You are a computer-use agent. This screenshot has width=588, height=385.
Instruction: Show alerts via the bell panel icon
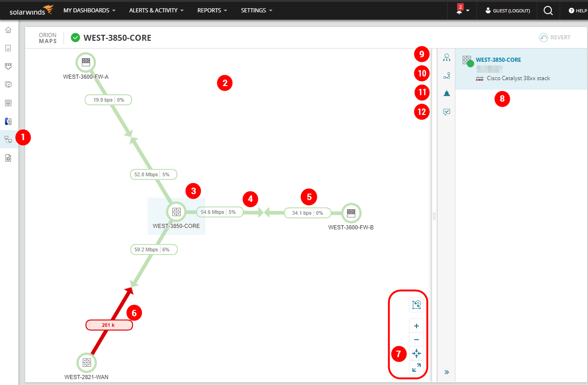(x=447, y=93)
